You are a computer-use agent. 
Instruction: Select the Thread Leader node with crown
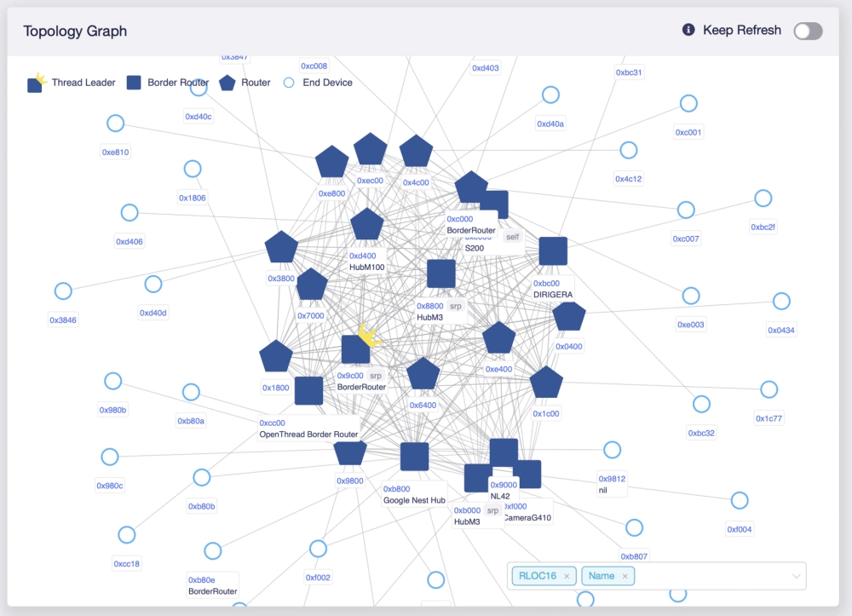point(356,348)
